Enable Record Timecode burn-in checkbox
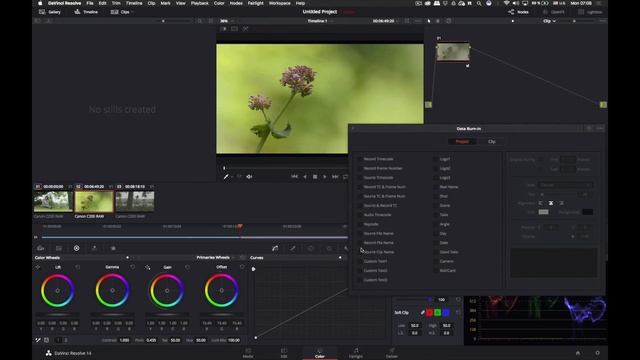 point(360,159)
